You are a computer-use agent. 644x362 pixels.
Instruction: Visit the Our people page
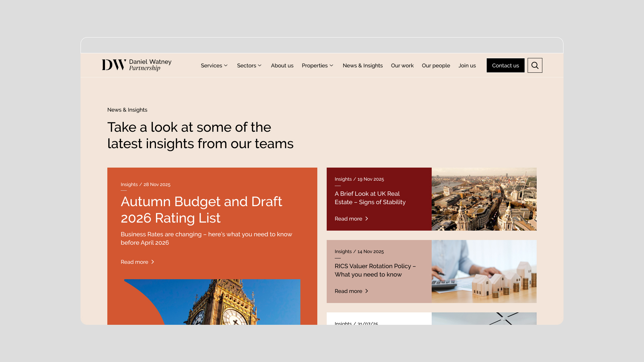(436, 65)
